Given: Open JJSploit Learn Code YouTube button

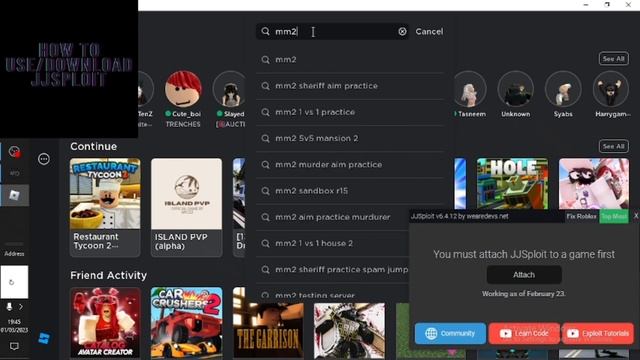Looking at the screenshot, I should pos(524,333).
